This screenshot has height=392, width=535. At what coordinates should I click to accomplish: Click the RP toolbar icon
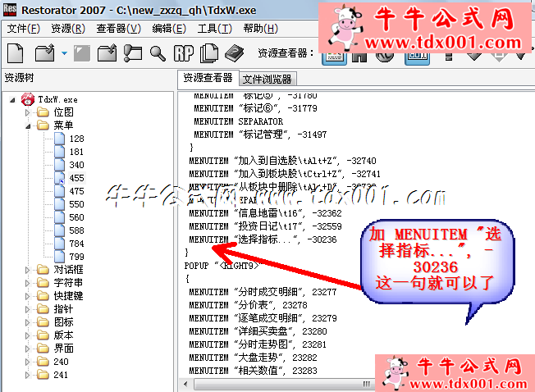point(183,53)
